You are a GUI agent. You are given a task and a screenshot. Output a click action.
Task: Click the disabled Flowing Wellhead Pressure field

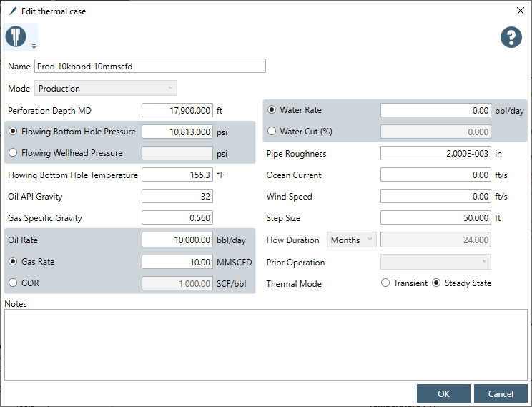[177, 153]
